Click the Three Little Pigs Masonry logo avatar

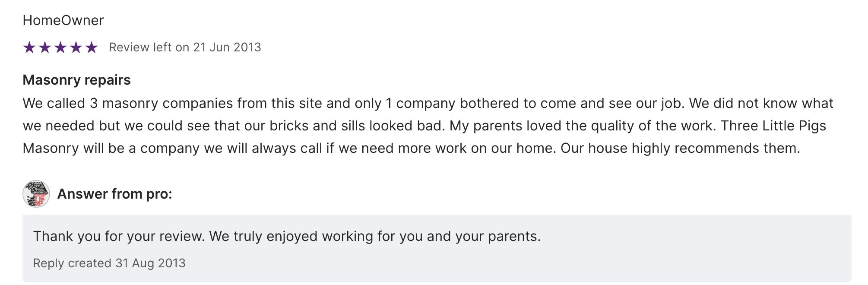(36, 194)
